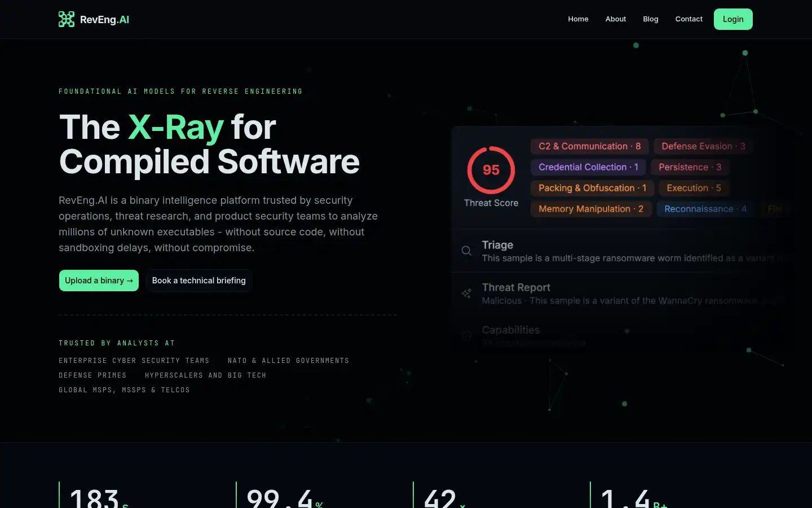Click the Triage magnifier icon
This screenshot has height=508, width=812.
[x=466, y=251]
